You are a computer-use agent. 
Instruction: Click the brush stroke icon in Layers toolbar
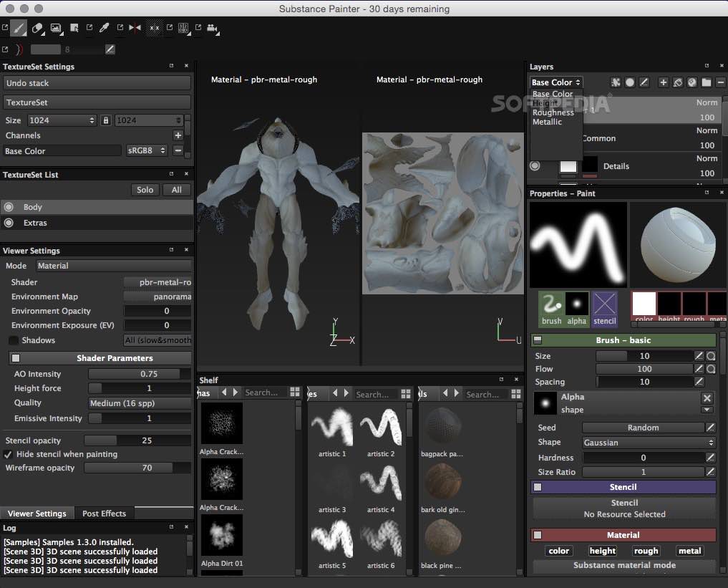pos(644,82)
